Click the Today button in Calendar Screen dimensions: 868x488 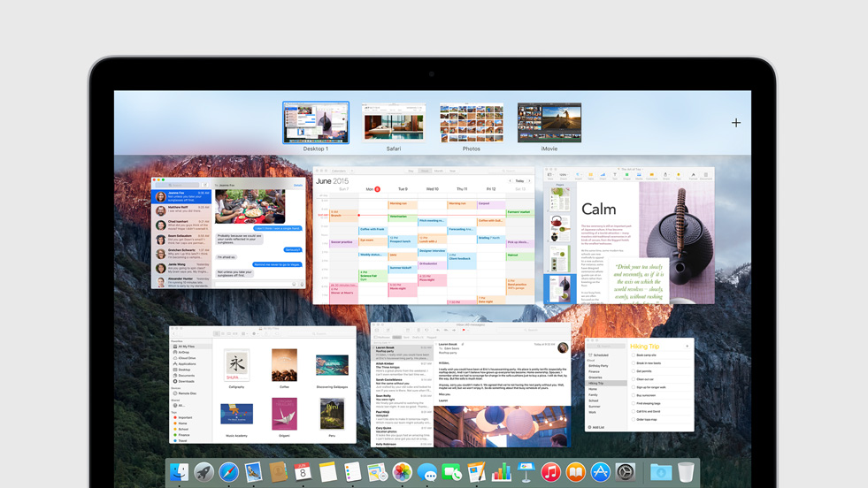(x=519, y=180)
